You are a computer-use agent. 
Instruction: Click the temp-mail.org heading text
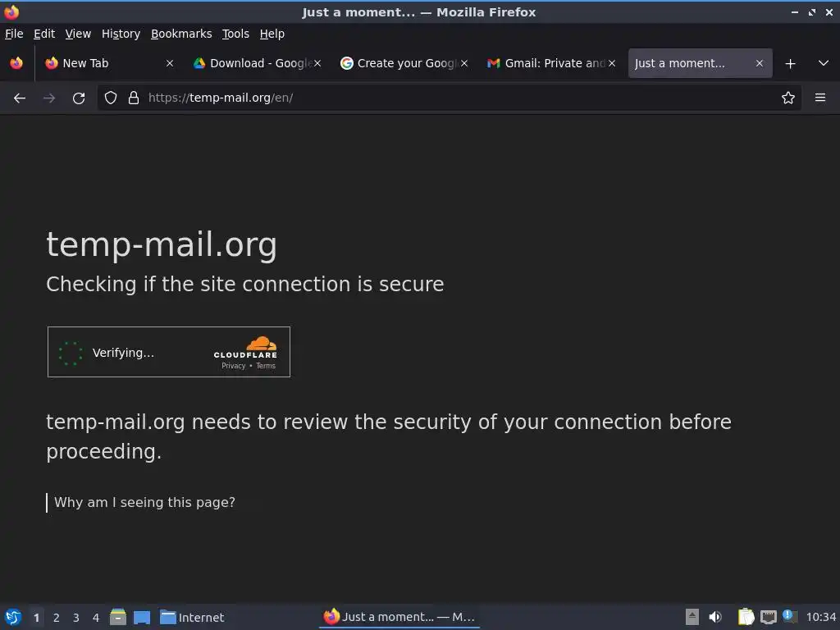click(x=162, y=244)
